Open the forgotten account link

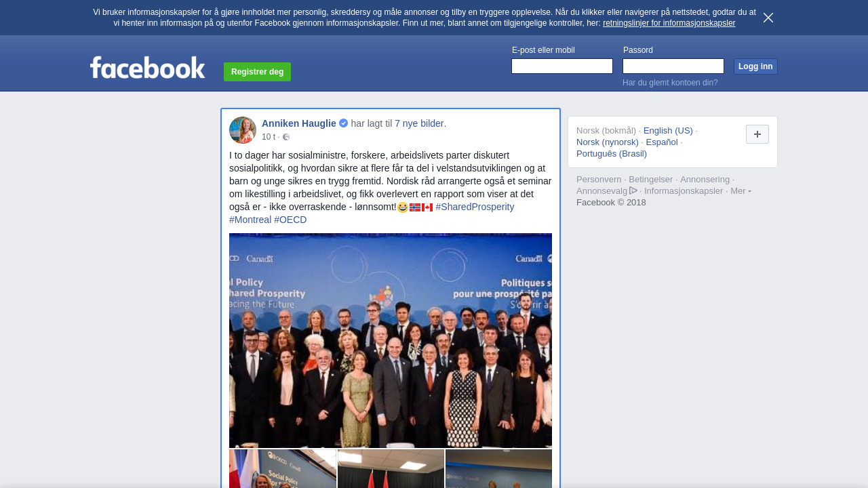(x=669, y=83)
